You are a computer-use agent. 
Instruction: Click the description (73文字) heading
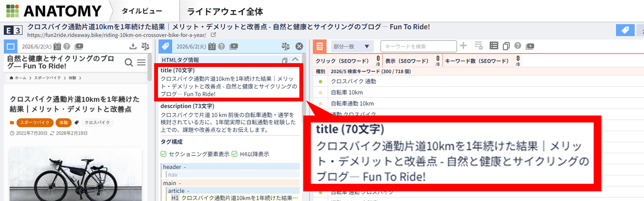(x=187, y=106)
